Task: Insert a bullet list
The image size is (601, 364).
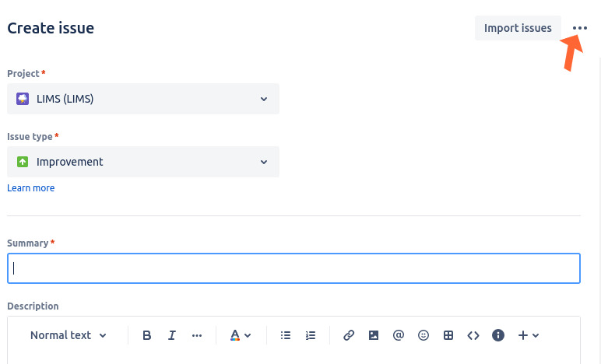Action: tap(286, 335)
